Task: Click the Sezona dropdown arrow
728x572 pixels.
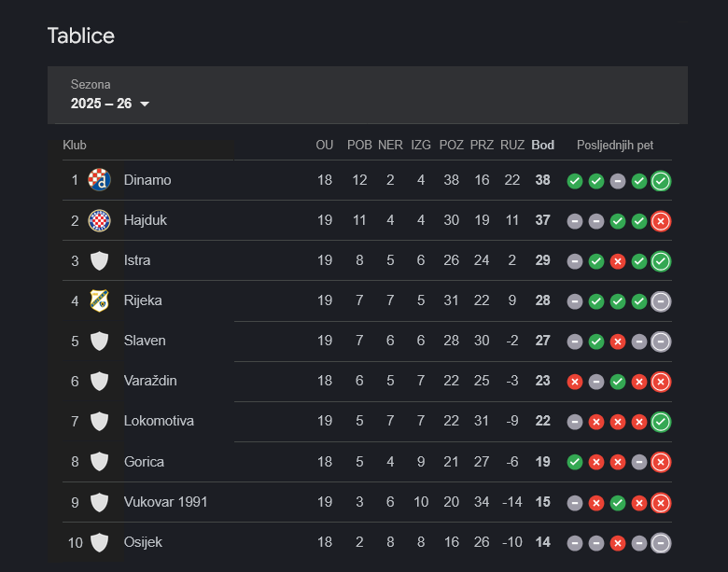Action: pyautogui.click(x=145, y=104)
